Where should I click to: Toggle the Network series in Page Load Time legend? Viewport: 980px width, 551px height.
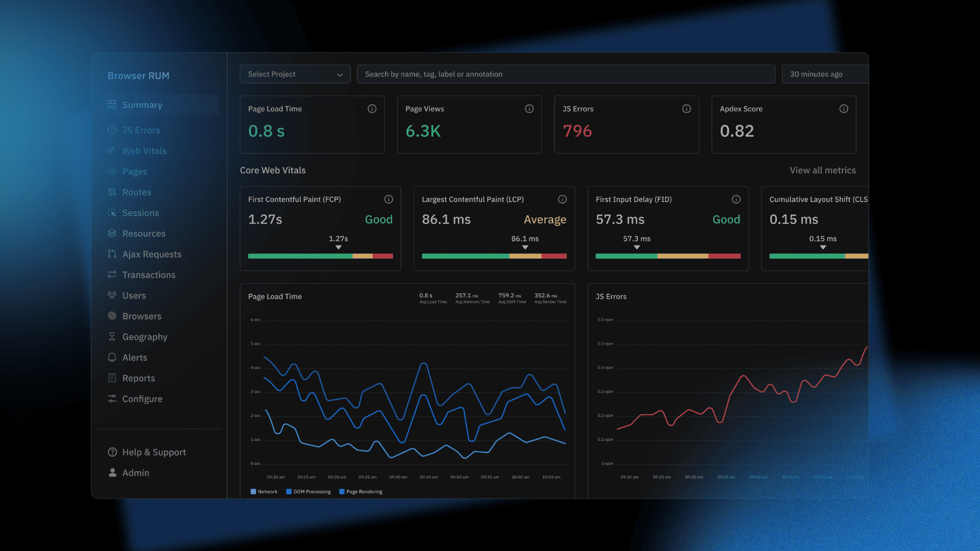point(264,491)
